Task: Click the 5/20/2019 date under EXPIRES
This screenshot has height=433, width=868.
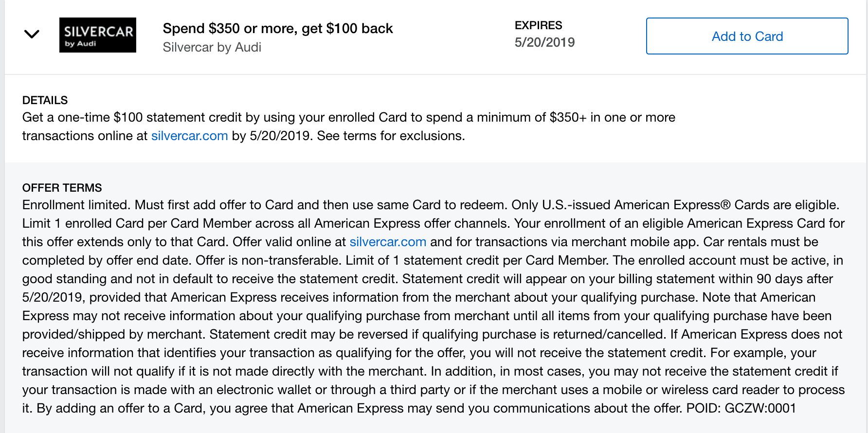Action: tap(544, 42)
